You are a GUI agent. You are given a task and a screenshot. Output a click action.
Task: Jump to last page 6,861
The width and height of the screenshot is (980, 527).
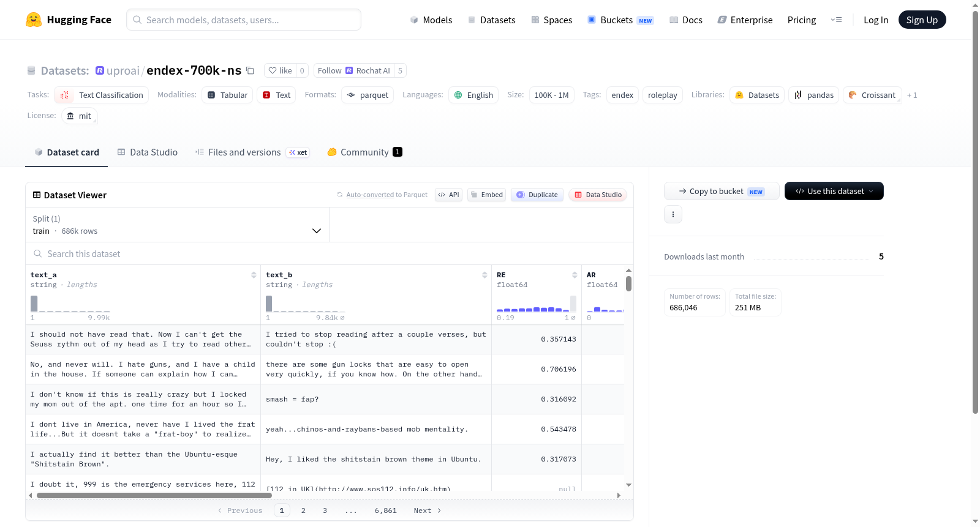(x=385, y=510)
